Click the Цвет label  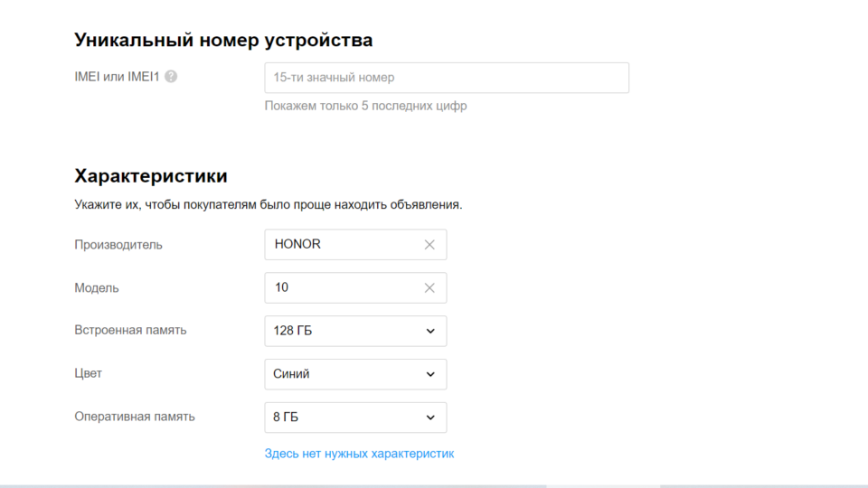pos(88,373)
